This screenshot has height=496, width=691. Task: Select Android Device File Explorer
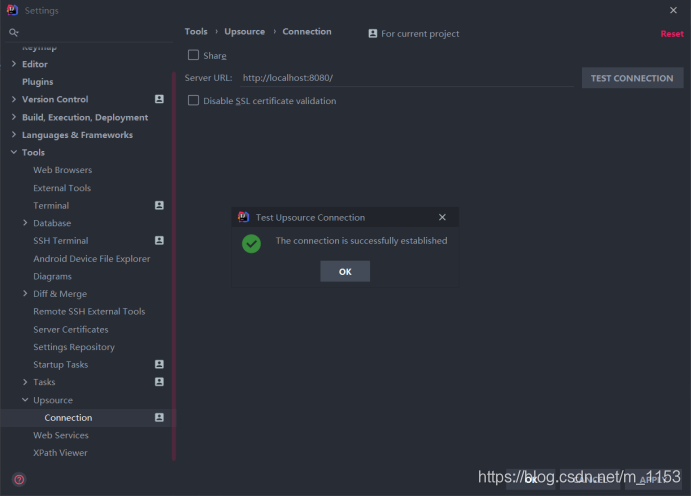(x=92, y=259)
